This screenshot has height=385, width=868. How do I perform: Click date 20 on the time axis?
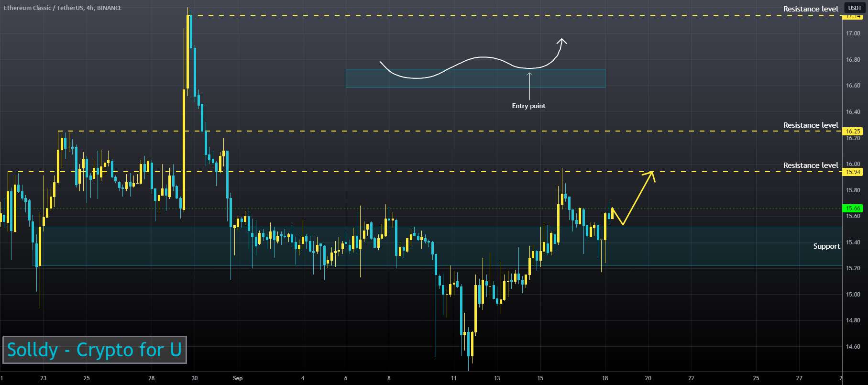pos(648,378)
